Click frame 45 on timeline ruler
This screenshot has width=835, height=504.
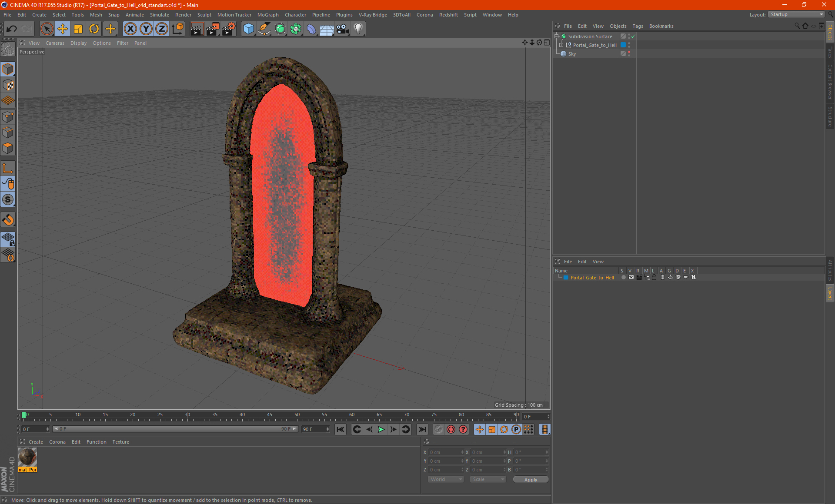point(270,415)
